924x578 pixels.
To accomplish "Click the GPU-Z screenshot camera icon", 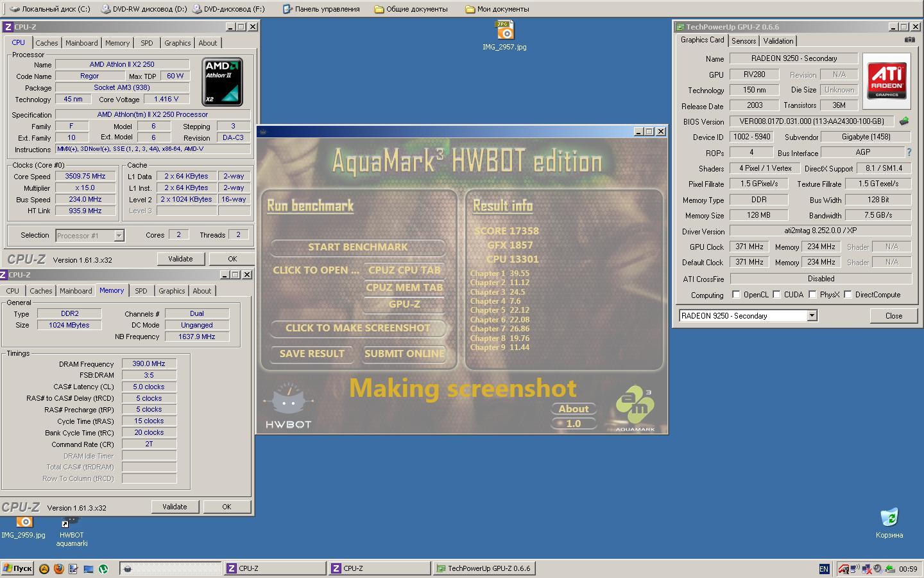I will [909, 40].
